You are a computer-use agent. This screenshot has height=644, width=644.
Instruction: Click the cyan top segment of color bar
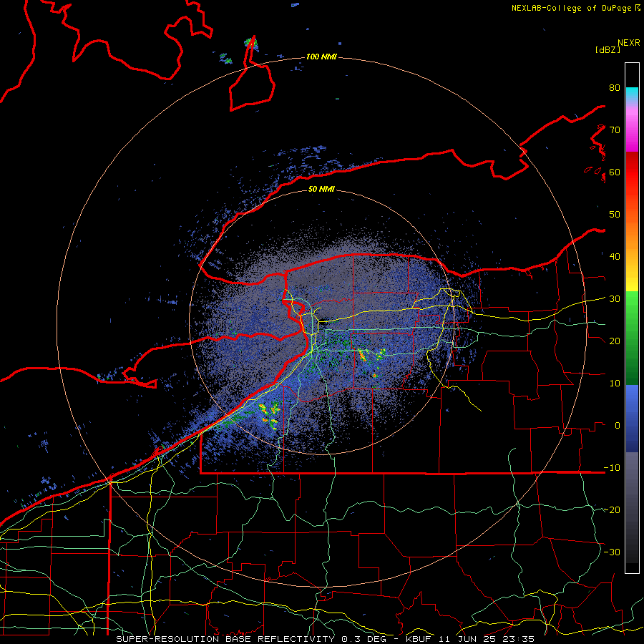point(632,92)
